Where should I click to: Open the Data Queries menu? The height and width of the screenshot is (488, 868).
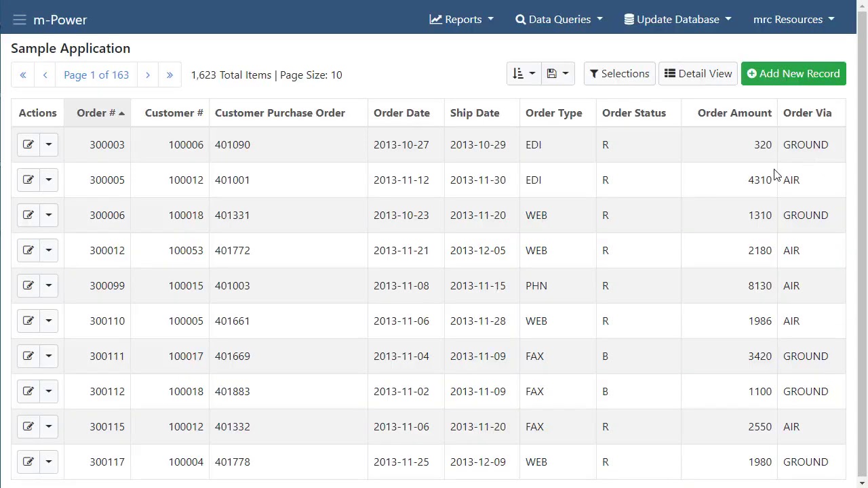[559, 20]
